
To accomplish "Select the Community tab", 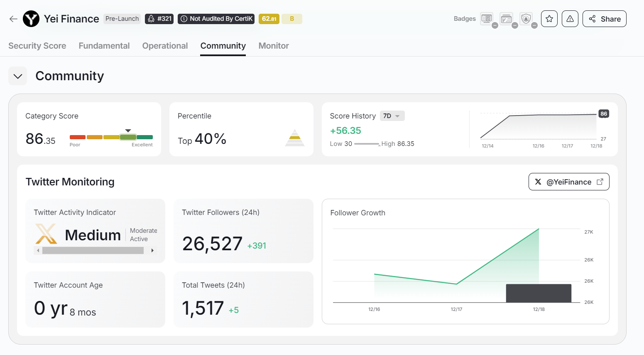I will (223, 46).
